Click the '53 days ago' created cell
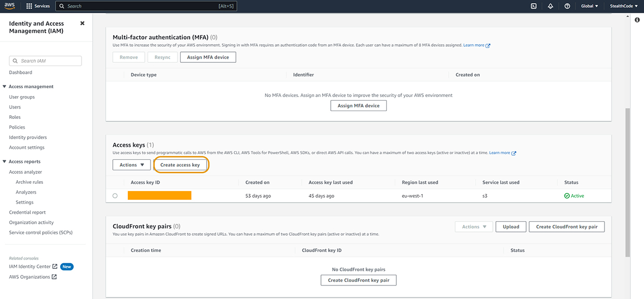 pos(258,196)
